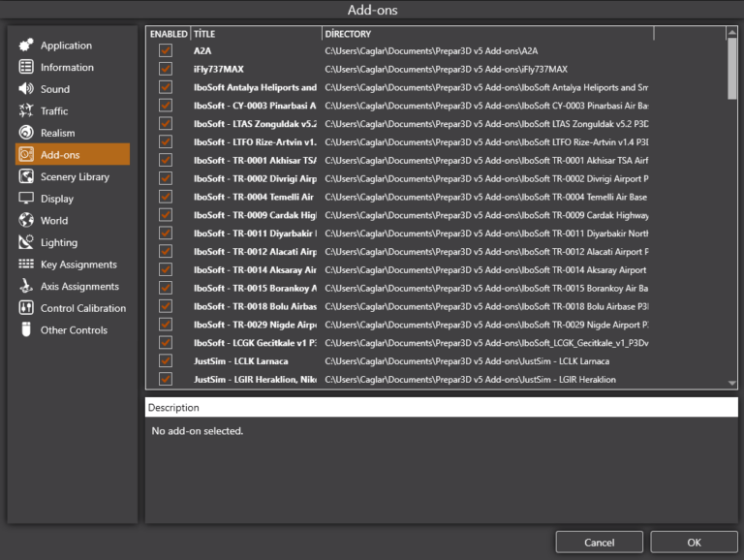Screen dimensions: 744x560
Task: Uncheck the iFly737MAX add-on
Action: click(x=165, y=69)
